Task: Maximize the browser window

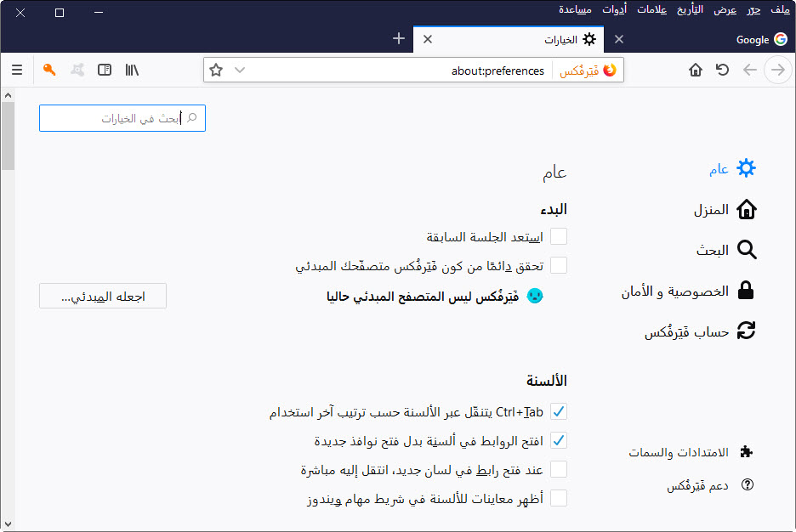Action: (x=60, y=13)
